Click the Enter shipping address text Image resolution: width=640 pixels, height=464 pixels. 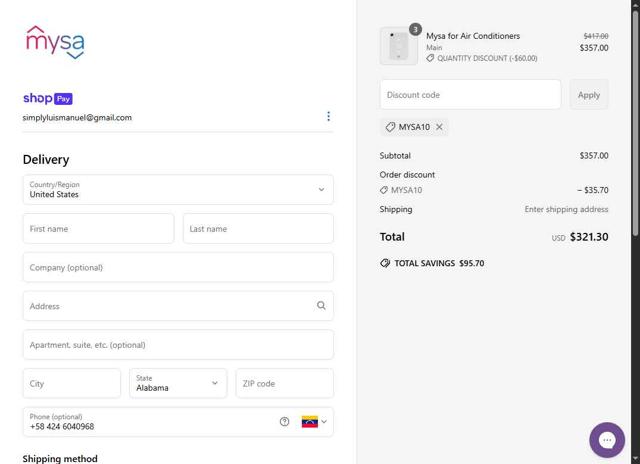(566, 209)
